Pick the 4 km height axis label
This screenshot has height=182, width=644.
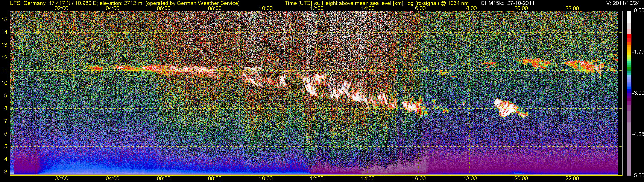point(6,159)
